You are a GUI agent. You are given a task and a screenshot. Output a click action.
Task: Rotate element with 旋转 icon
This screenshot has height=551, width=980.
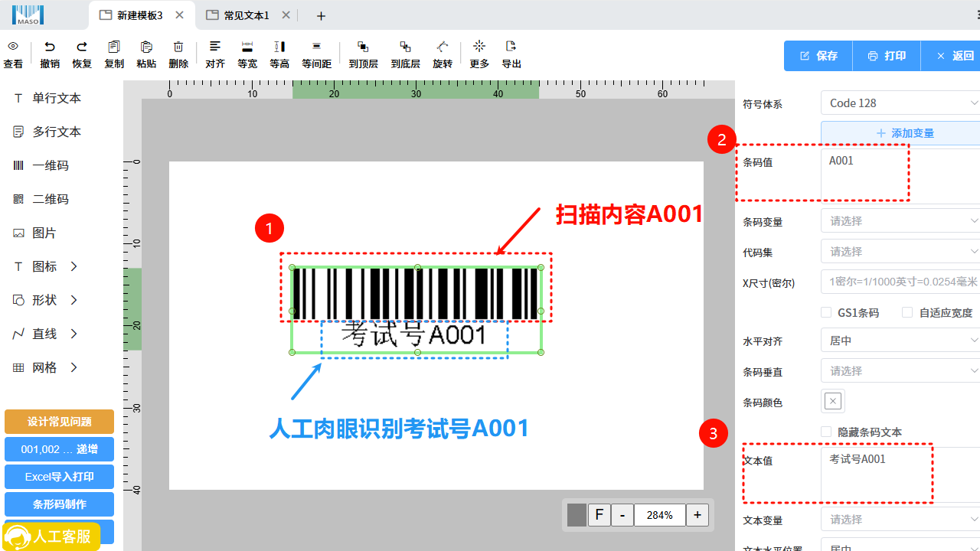click(x=443, y=47)
